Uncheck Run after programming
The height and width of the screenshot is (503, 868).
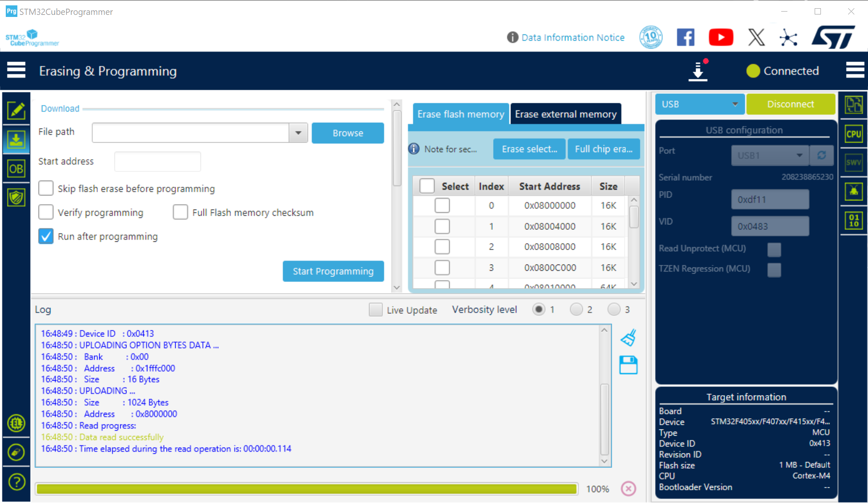tap(46, 236)
